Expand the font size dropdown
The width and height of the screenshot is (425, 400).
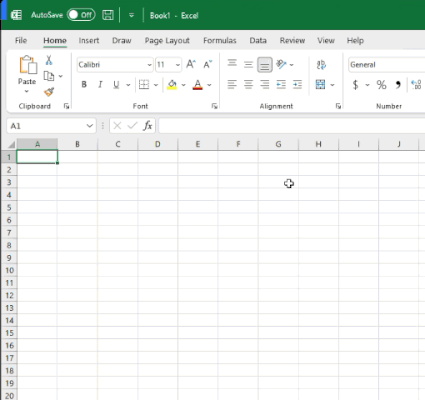[x=178, y=65]
